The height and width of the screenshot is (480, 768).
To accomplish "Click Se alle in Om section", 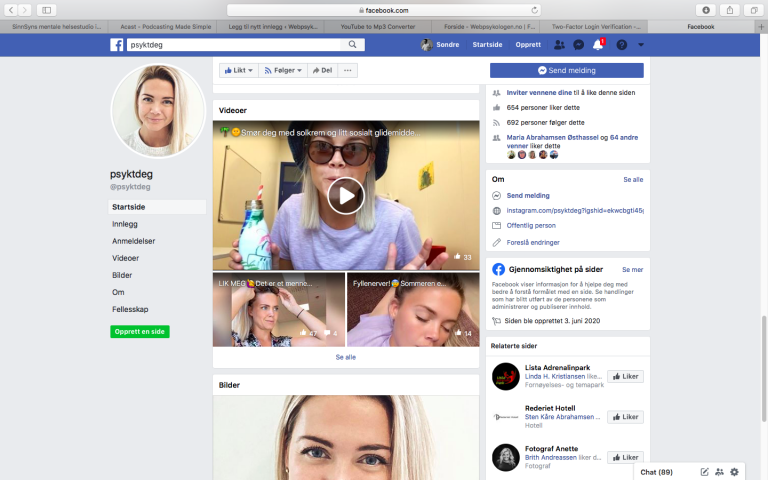I will (633, 180).
